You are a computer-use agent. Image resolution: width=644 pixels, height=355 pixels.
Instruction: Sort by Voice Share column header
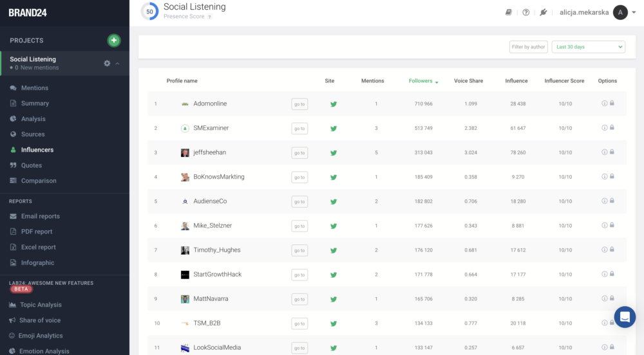tap(468, 81)
